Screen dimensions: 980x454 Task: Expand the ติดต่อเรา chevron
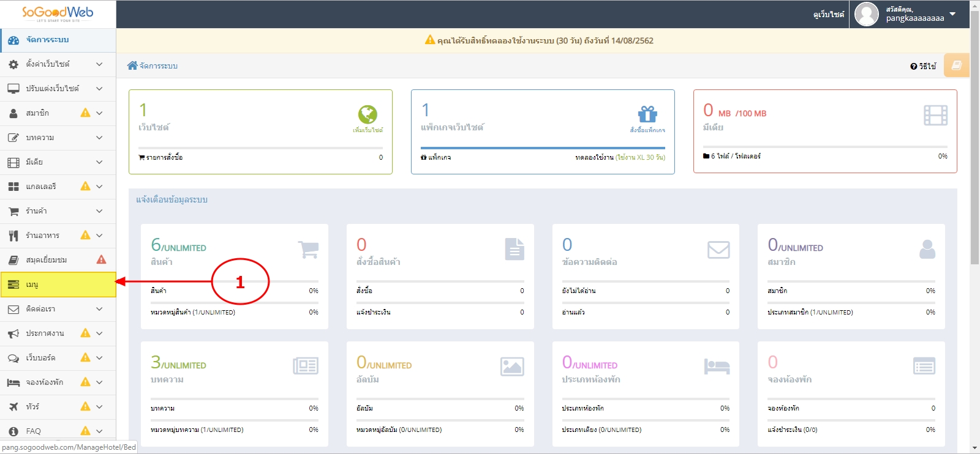[x=99, y=309]
